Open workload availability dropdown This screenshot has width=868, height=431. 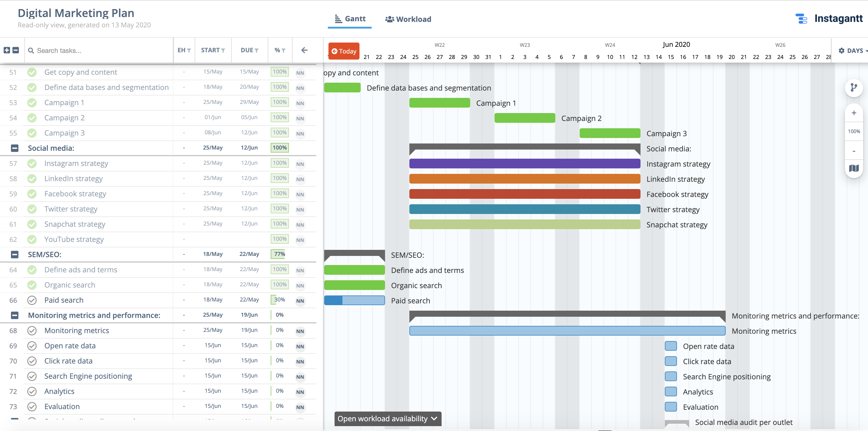pos(387,419)
